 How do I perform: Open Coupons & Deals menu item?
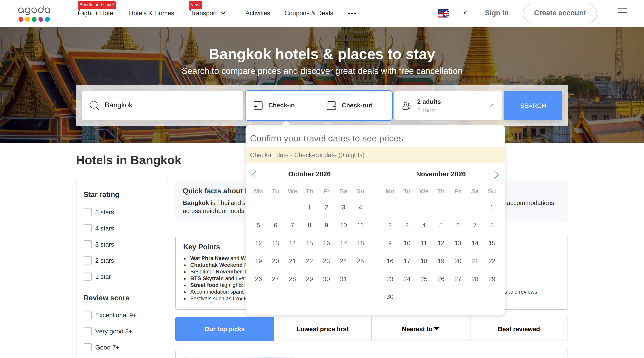pos(309,13)
